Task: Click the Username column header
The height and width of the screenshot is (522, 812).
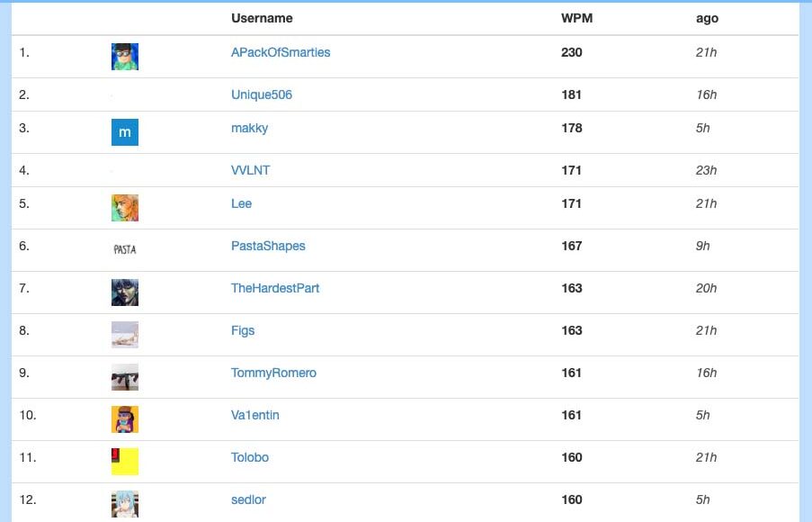Action: pyautogui.click(x=262, y=18)
